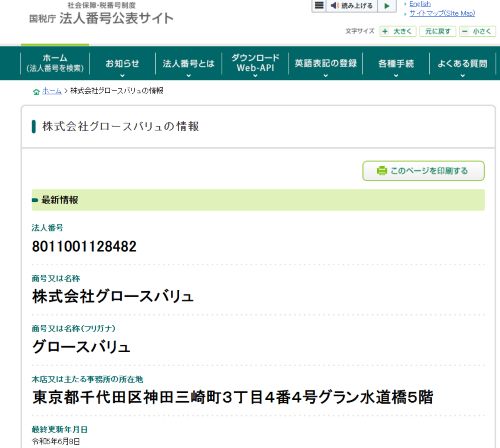Open the 法人番号とは menu

coord(188,63)
